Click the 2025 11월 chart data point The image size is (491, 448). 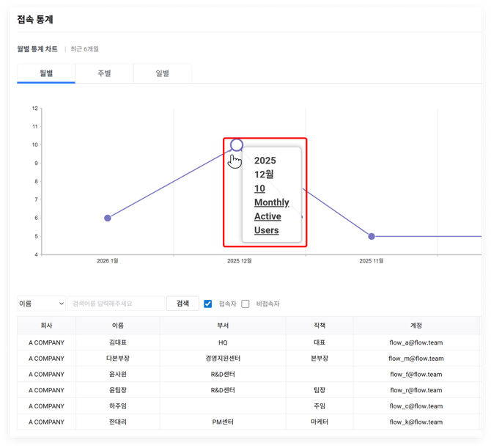click(x=372, y=236)
